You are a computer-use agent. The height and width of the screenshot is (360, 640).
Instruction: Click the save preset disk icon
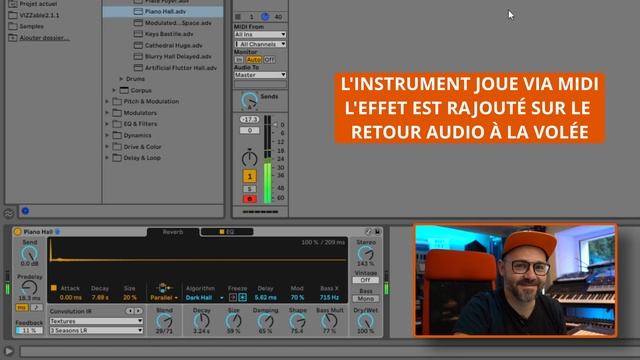[x=377, y=232]
